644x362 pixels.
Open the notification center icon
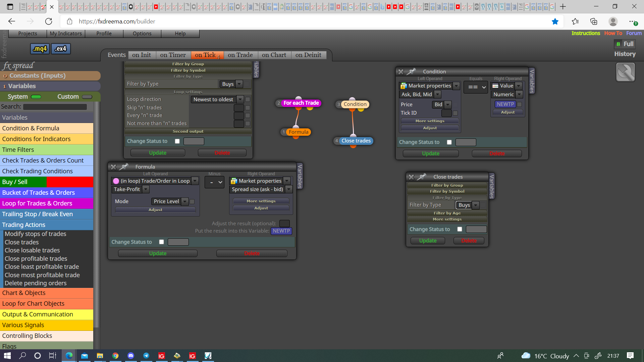(630, 356)
